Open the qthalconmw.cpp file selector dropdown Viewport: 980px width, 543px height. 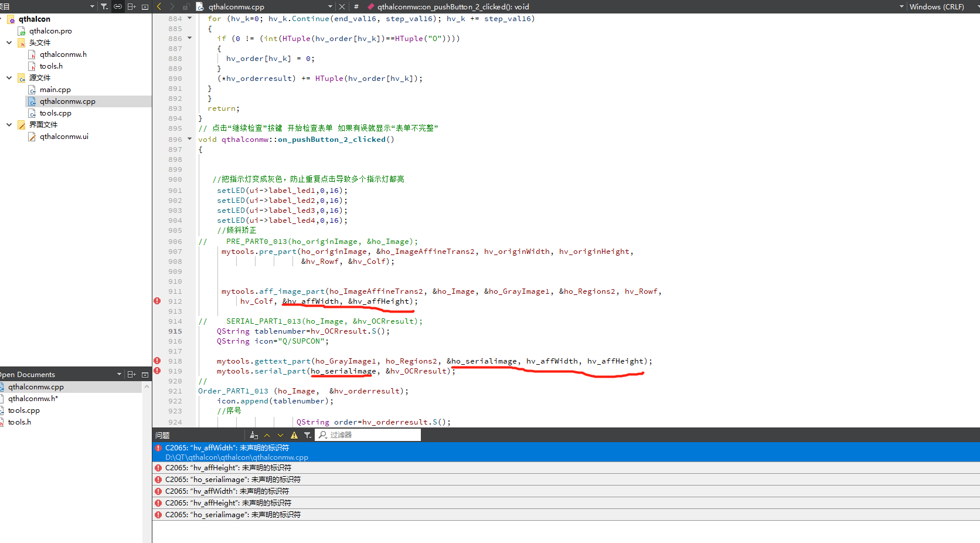click(330, 6)
